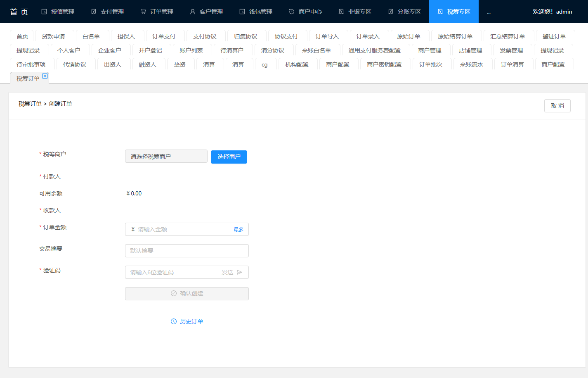588x378 pixels.
Task: Switch to the 待审批事项 tab
Action: [31, 64]
